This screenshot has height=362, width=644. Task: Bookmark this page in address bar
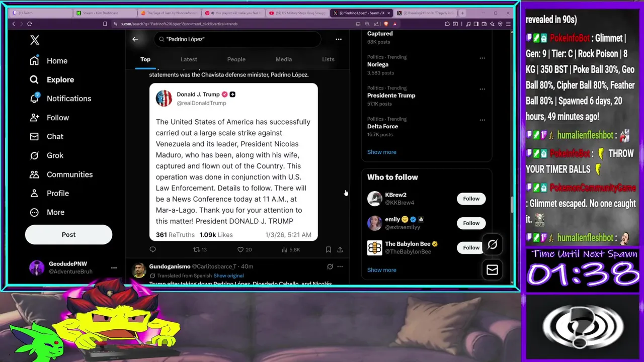[105, 24]
